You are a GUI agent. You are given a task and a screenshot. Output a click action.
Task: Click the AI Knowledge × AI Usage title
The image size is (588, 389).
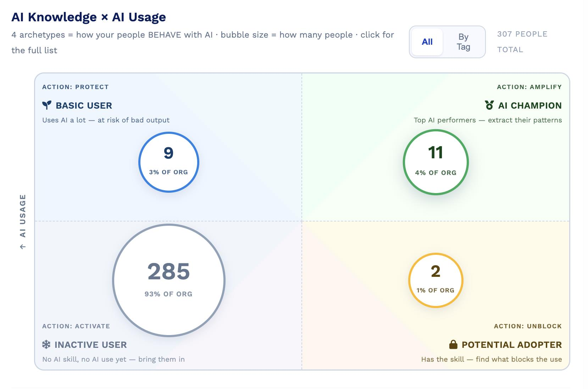click(x=89, y=17)
